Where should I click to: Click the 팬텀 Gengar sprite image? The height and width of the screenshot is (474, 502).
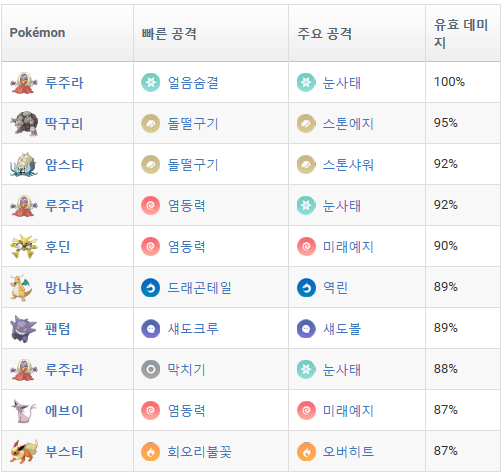pyautogui.click(x=23, y=329)
